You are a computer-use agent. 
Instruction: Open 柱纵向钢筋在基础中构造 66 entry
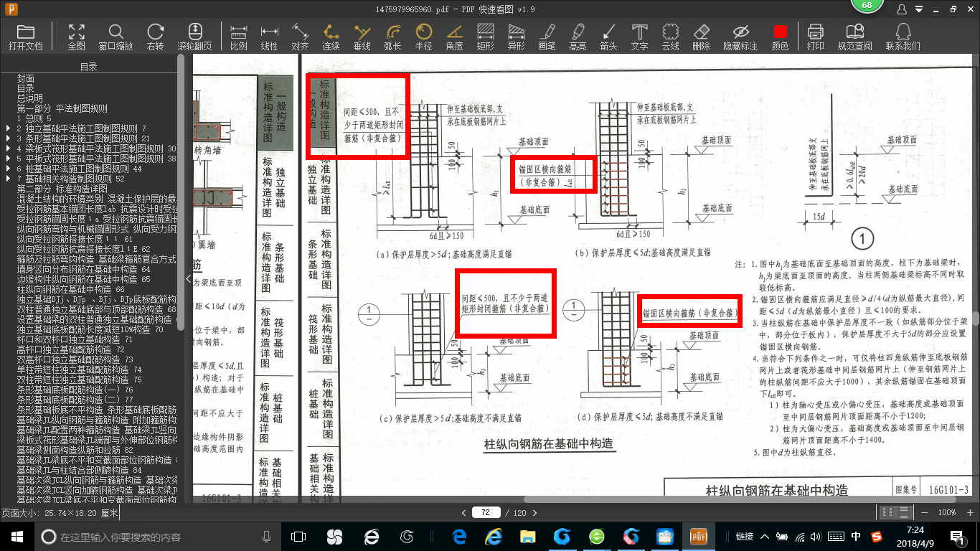(x=70, y=289)
